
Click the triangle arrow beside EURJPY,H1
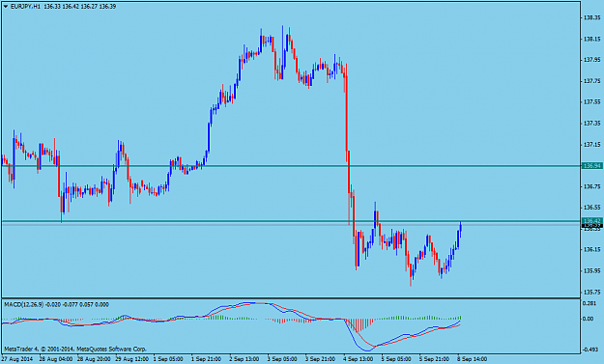pos(6,7)
